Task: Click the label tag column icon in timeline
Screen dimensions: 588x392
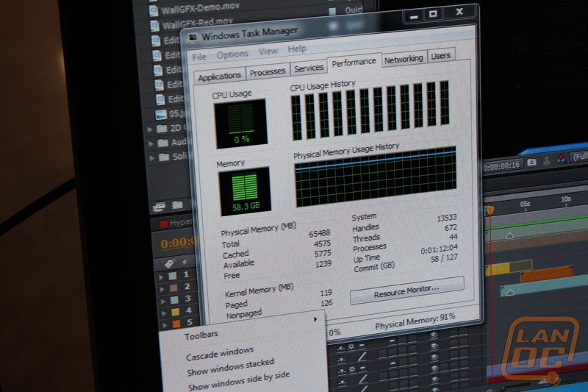Action: pos(170,263)
